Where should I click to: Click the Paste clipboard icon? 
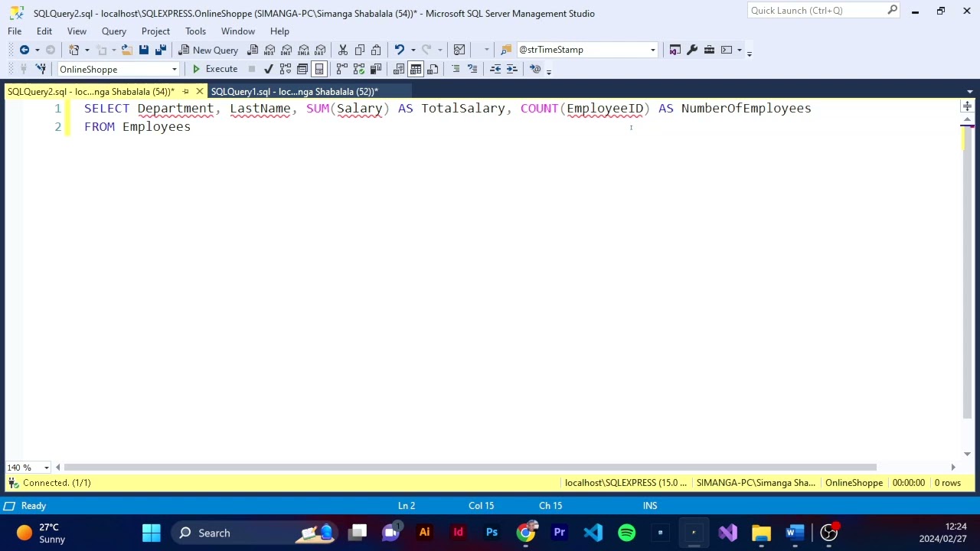coord(376,50)
